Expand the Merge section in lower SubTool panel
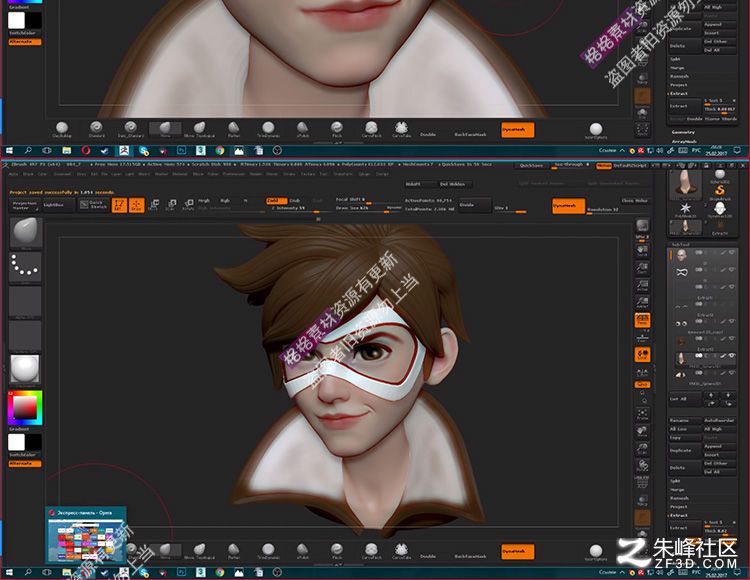Screen dimensions: 750x580 tap(677, 490)
